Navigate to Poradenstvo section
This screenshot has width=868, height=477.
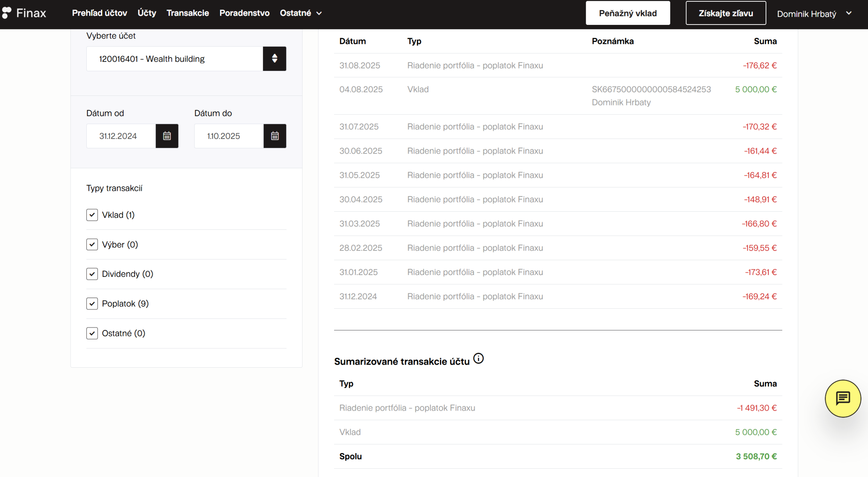[244, 13]
